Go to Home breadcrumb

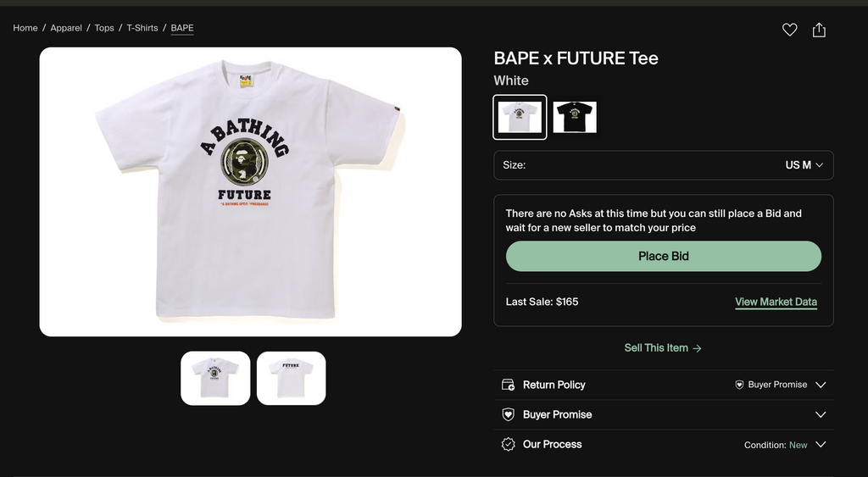tap(25, 28)
